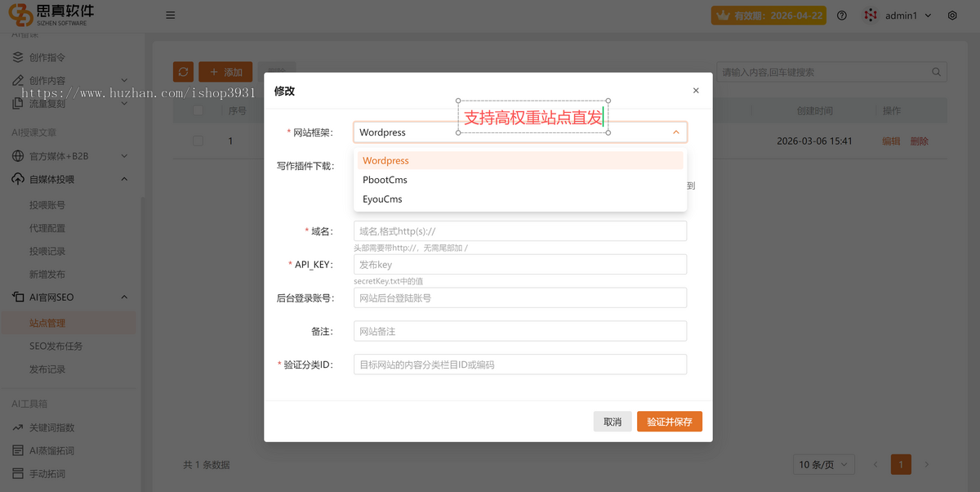This screenshot has height=492, width=980.
Task: Click the AI官网SEO monitor icon
Action: pyautogui.click(x=18, y=297)
